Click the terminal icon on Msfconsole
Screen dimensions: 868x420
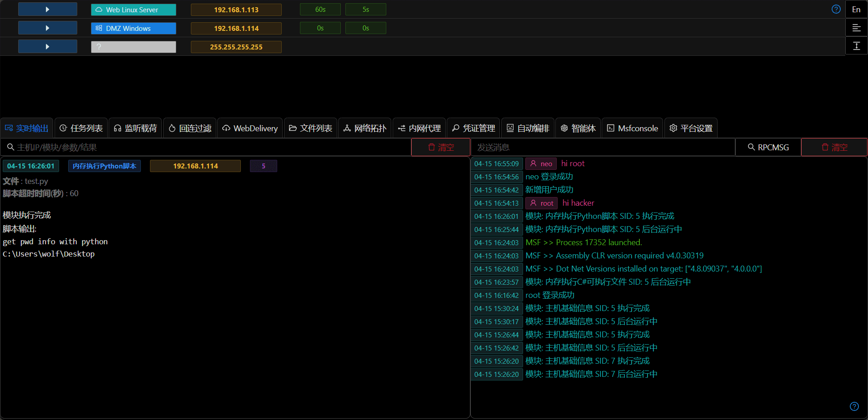[x=611, y=128]
